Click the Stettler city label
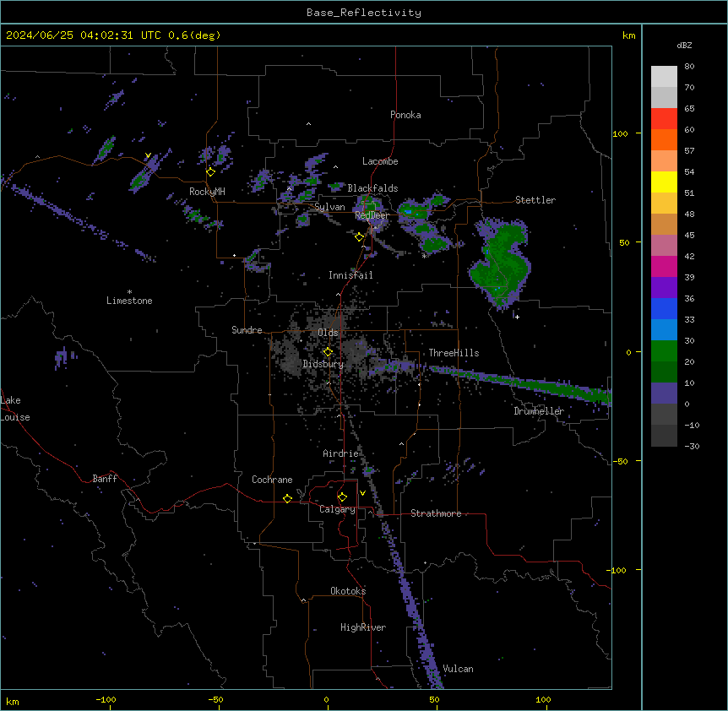 (535, 200)
